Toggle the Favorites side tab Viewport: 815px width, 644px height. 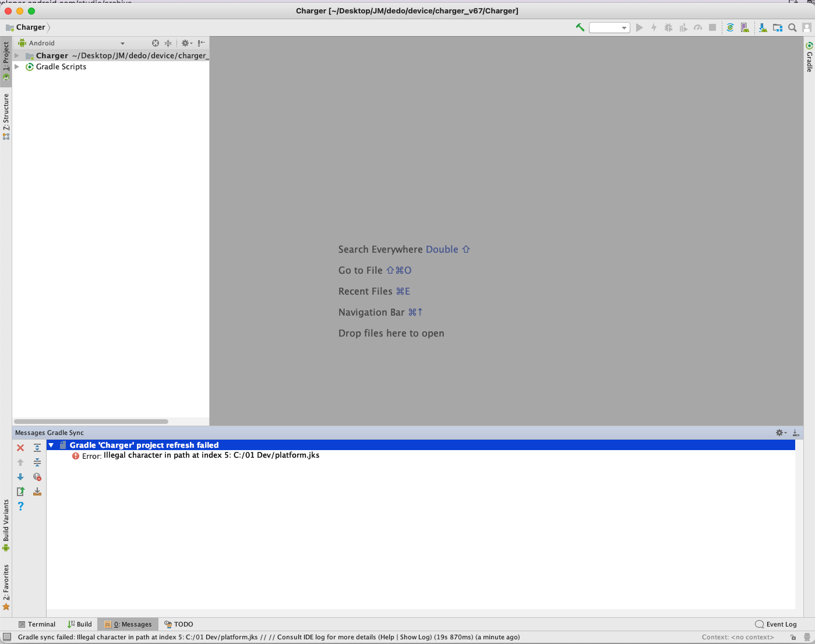6,587
